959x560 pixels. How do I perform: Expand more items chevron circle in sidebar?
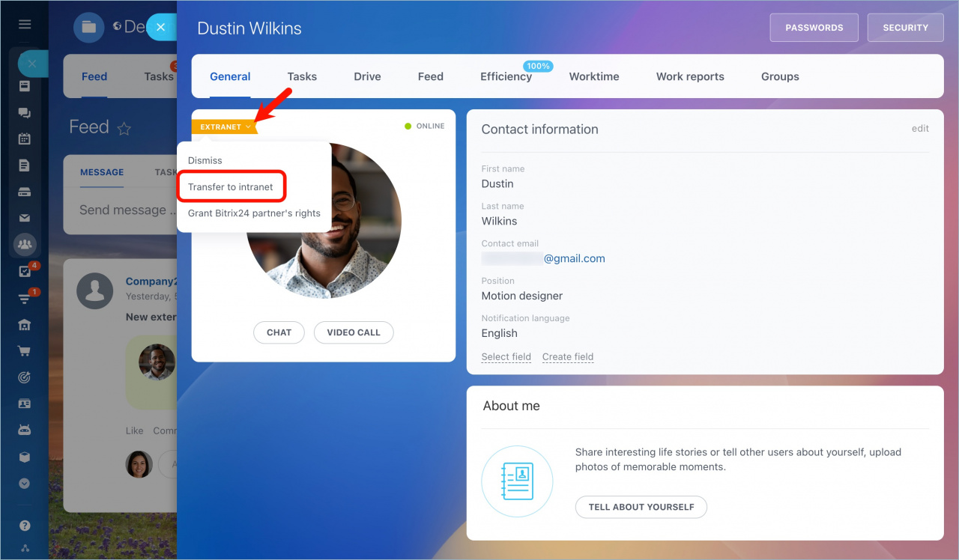(x=25, y=484)
